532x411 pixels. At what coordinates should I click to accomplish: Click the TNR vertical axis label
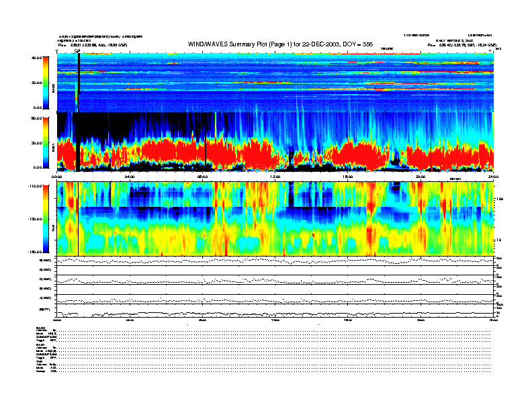pyautogui.click(x=53, y=230)
